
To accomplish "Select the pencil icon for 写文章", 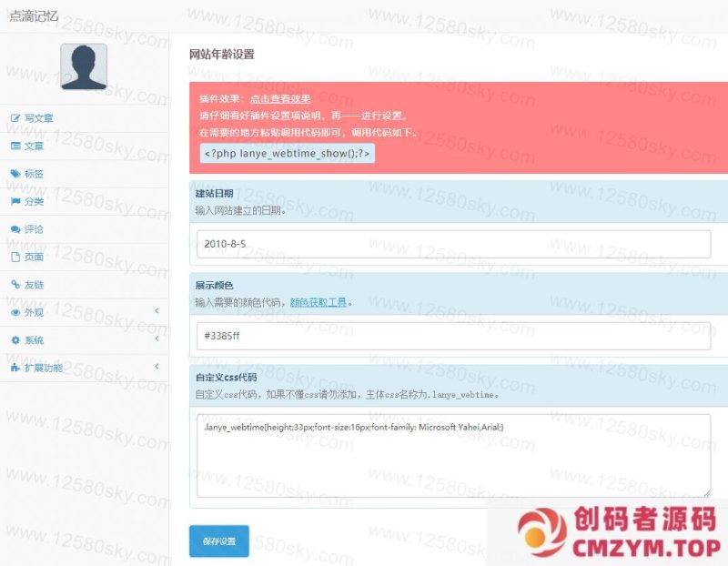I will 14,116.
